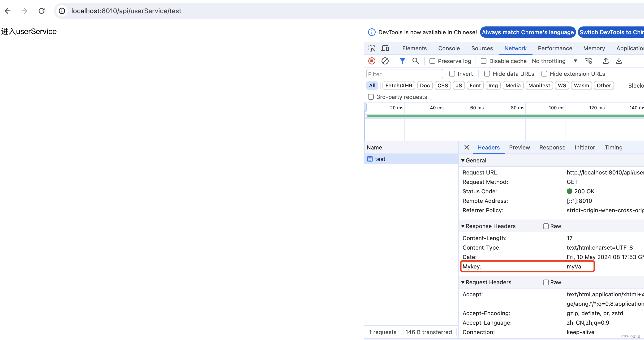This screenshot has height=340, width=644.
Task: Check Hide extension URLs
Action: 544,74
